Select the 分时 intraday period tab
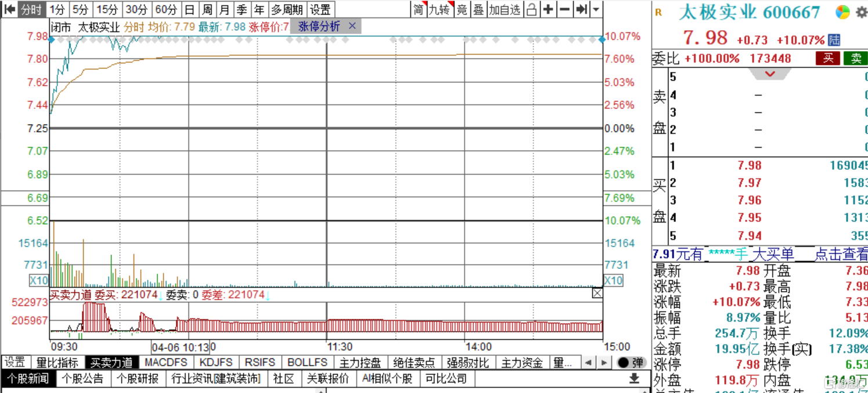This screenshot has height=393, width=868. [x=31, y=9]
